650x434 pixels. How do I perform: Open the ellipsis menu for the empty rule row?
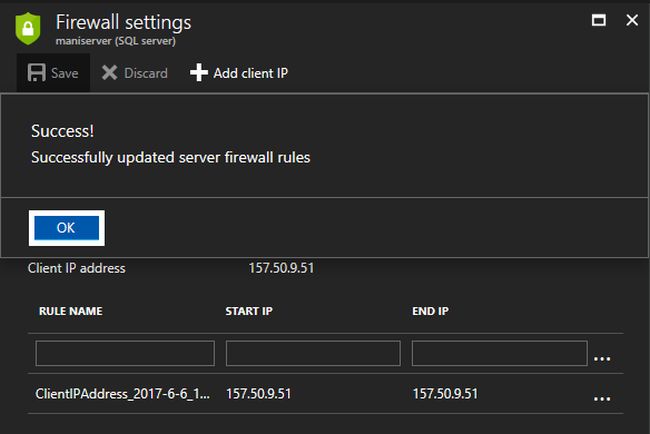602,356
